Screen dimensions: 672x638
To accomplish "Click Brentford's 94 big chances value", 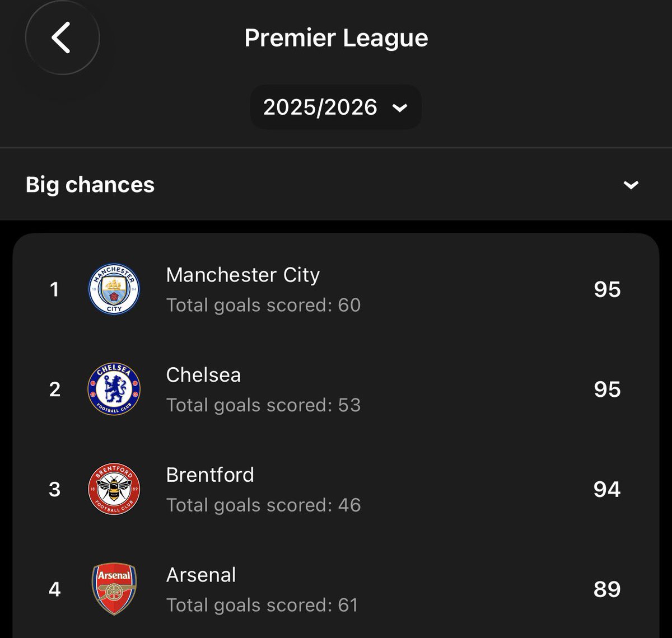I will coord(607,489).
